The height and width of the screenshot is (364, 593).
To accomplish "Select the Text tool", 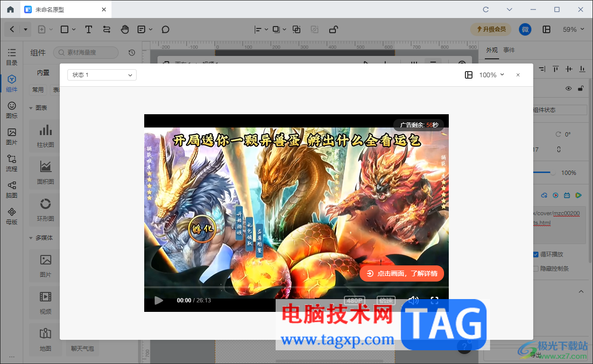I will click(89, 29).
